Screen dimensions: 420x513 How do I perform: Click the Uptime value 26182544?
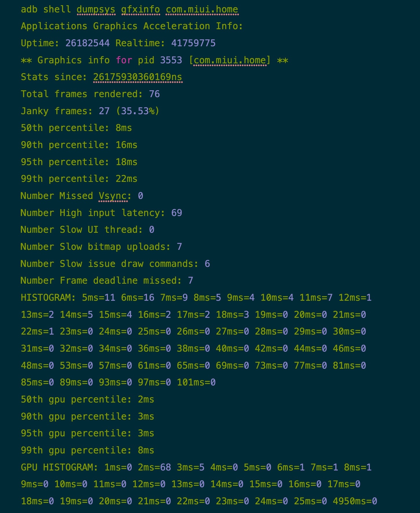coord(87,43)
